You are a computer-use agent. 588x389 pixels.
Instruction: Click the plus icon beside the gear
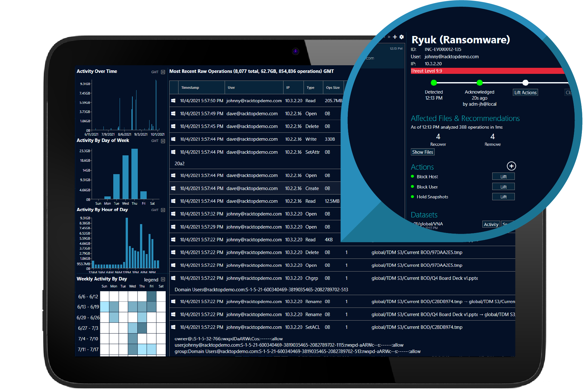pyautogui.click(x=395, y=37)
